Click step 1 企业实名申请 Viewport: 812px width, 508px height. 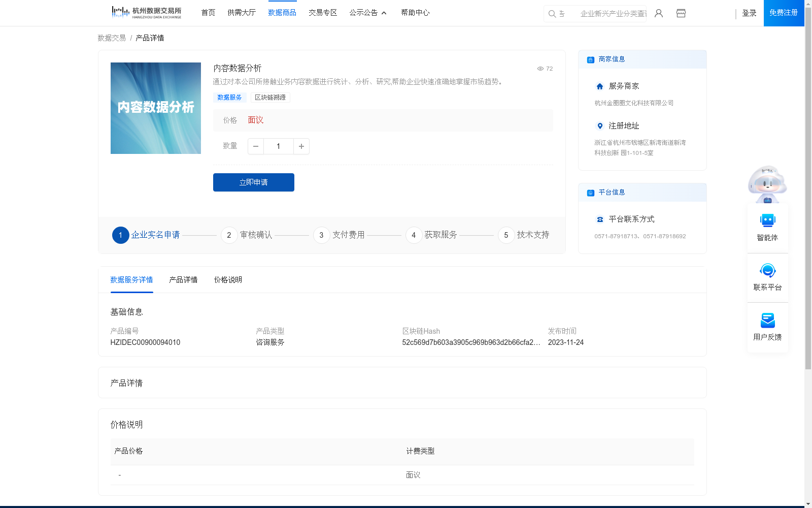pos(146,235)
